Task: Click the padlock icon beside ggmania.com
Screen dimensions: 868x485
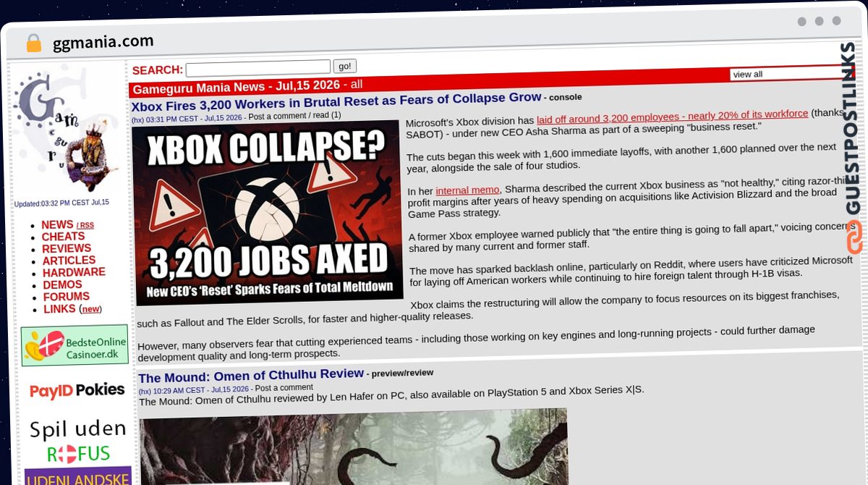Action: [33, 43]
